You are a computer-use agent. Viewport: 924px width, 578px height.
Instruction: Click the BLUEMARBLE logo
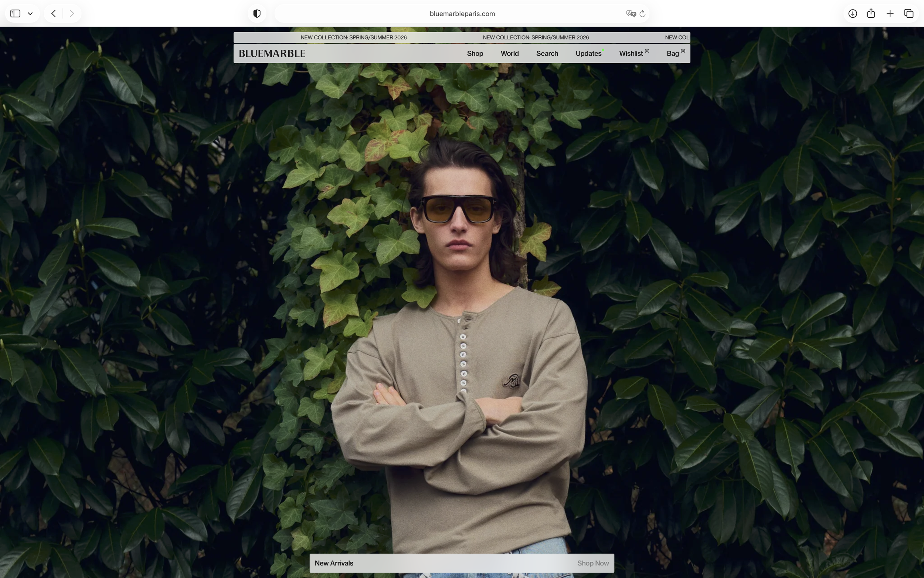click(x=272, y=54)
